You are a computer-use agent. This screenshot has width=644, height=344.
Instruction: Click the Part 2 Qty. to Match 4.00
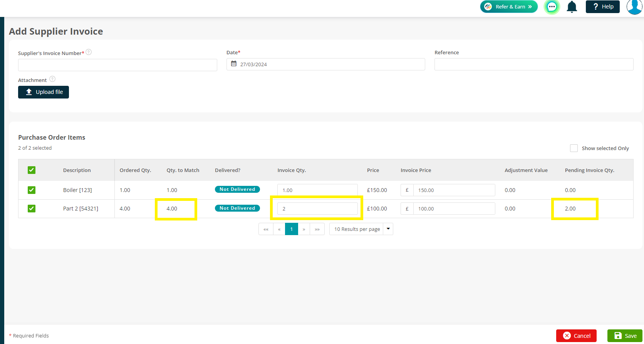point(172,209)
